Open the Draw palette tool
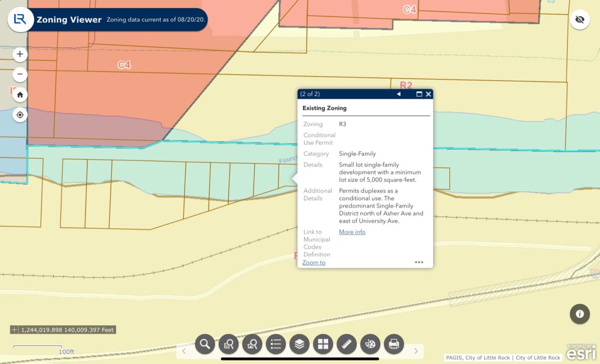 (x=370, y=344)
